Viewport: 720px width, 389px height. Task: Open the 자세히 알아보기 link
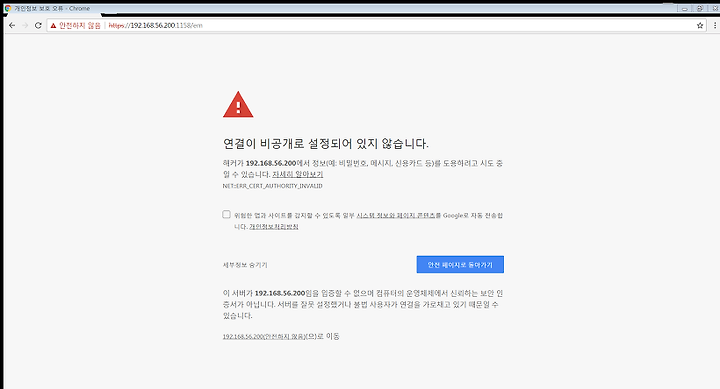pos(298,175)
